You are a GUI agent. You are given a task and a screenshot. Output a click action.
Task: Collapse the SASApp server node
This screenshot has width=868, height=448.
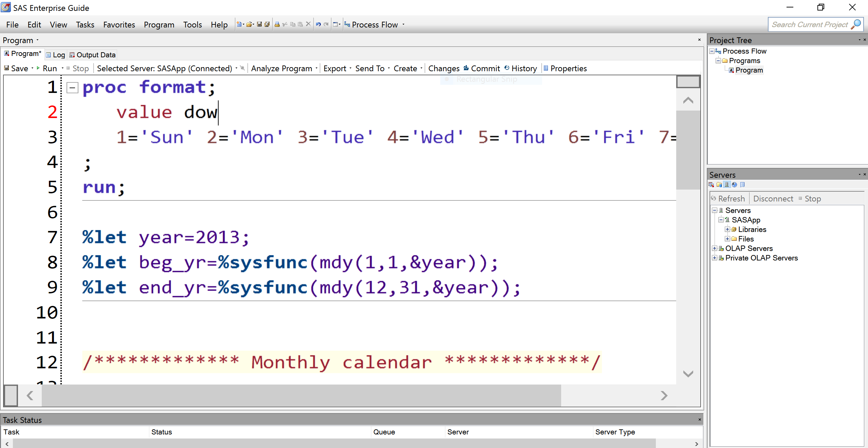point(721,220)
